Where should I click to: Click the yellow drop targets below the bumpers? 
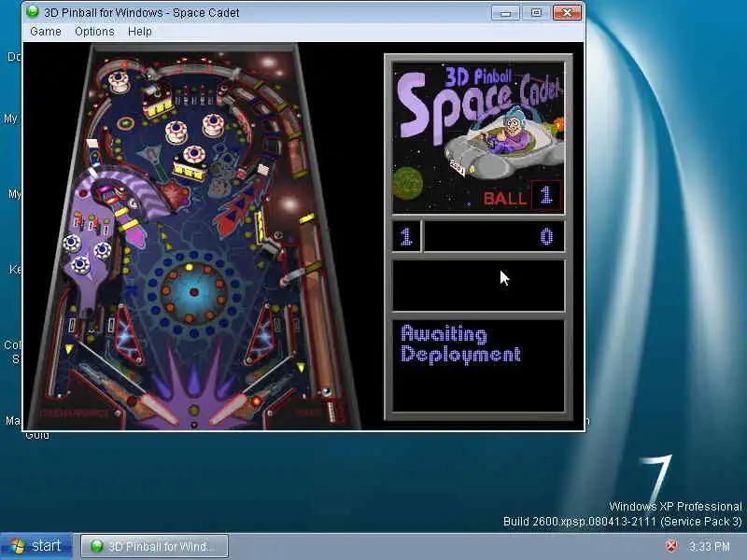click(x=190, y=170)
